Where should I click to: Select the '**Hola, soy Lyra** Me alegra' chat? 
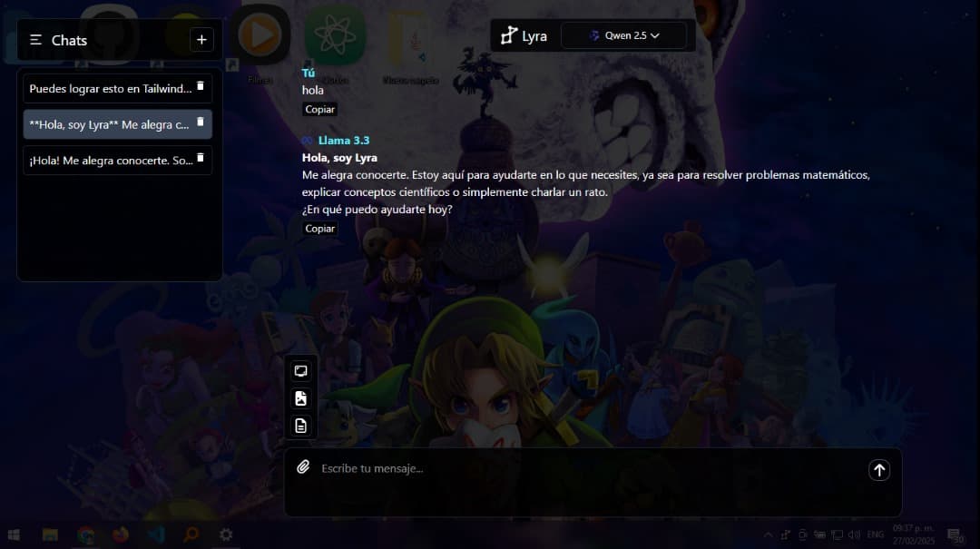(117, 124)
